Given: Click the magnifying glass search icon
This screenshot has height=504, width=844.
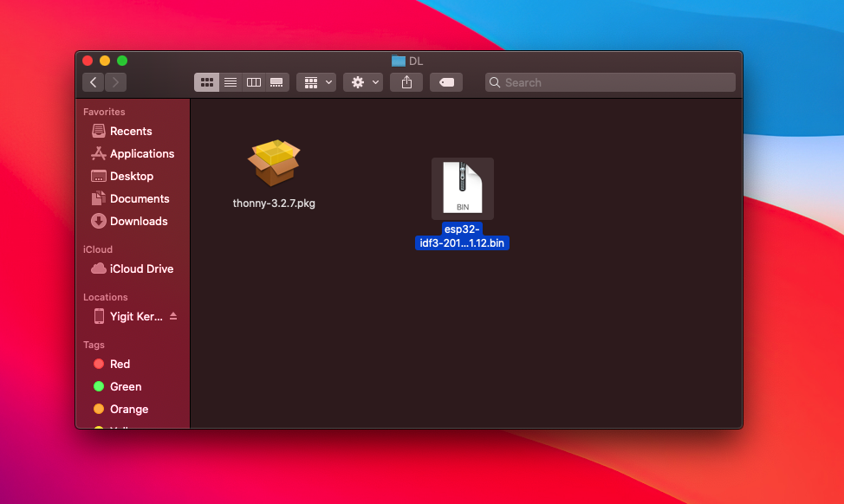Looking at the screenshot, I should click(495, 82).
